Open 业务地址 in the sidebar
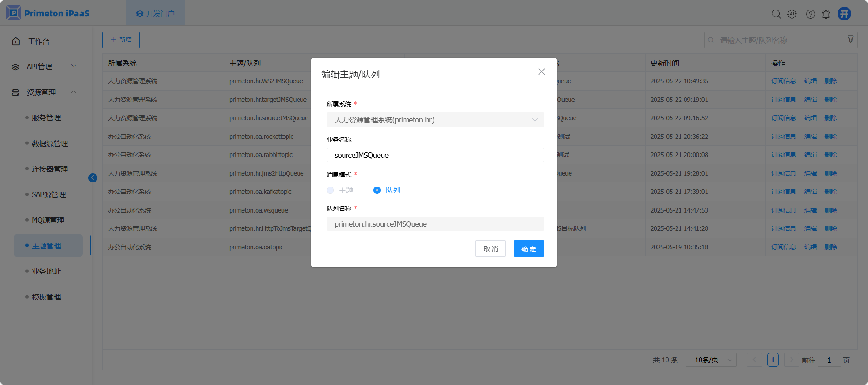Image resolution: width=868 pixels, height=385 pixels. pos(46,271)
